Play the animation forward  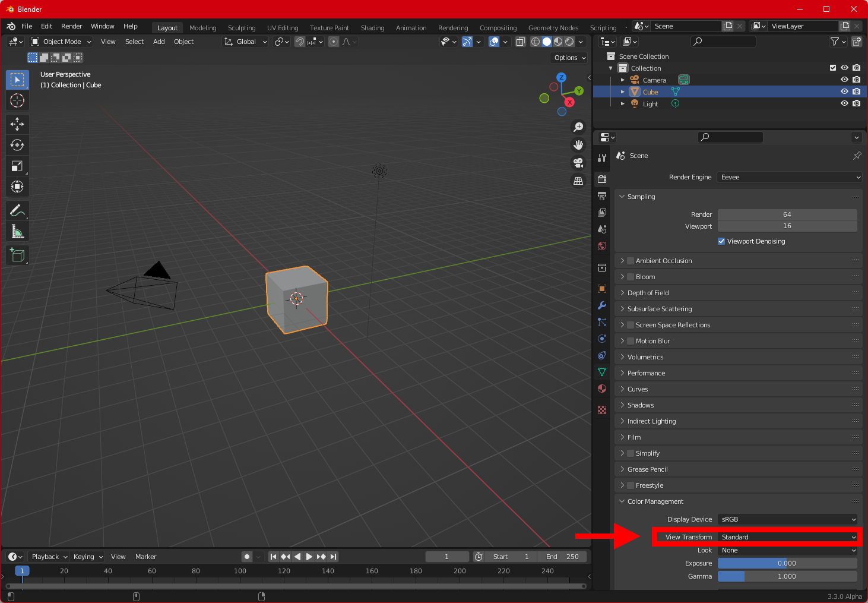point(309,557)
